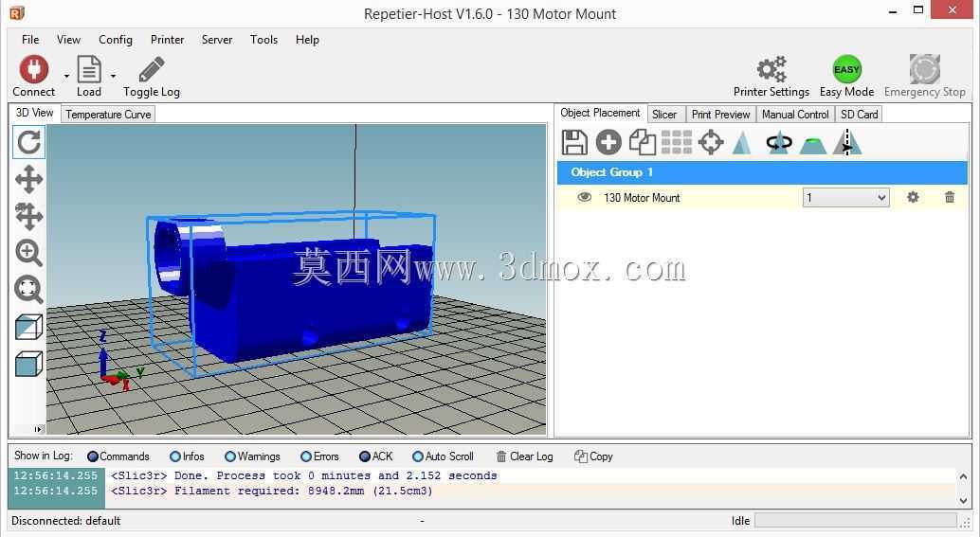Image resolution: width=980 pixels, height=537 pixels.
Task: Toggle Infos in log filter
Action: (x=187, y=456)
